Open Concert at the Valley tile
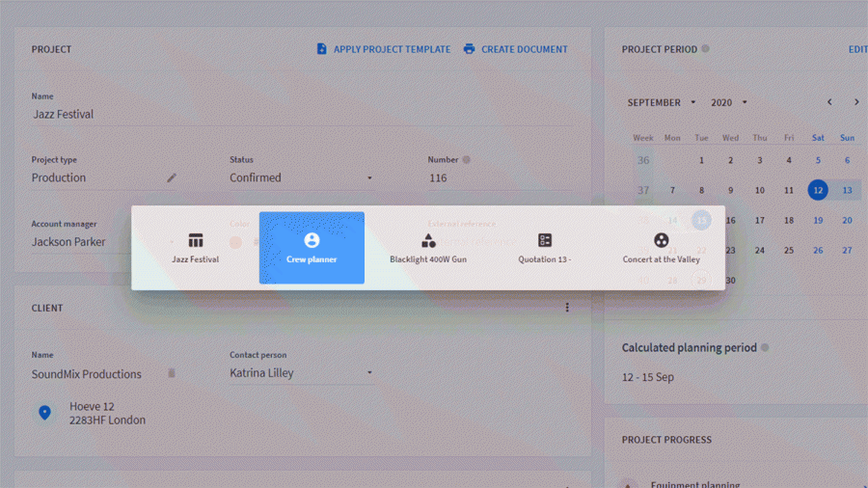 pos(661,248)
